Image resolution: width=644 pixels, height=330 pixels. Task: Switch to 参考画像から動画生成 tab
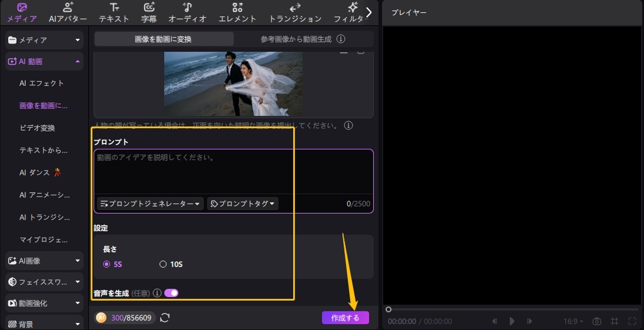pos(296,39)
